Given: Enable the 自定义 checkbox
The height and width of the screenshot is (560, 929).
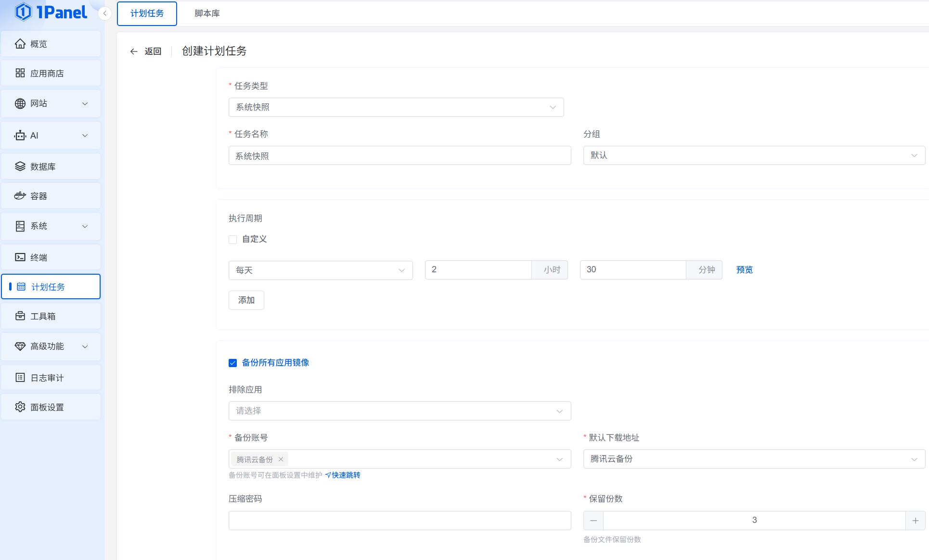Looking at the screenshot, I should pos(233,240).
